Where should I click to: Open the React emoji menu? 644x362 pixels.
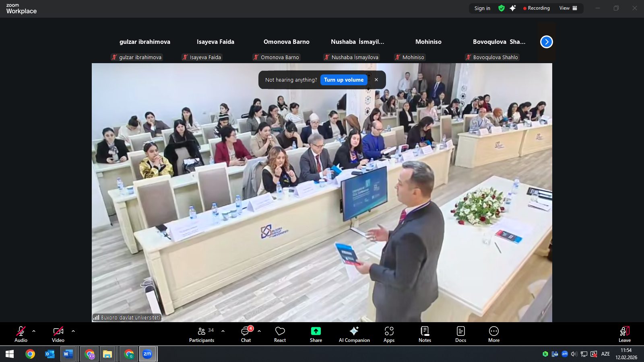280,334
